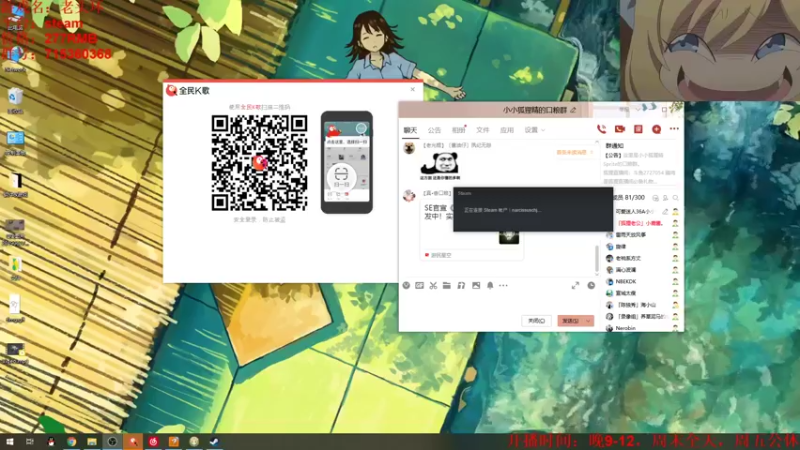Open Google Chrome from the taskbar
800x450 pixels.
click(71, 442)
